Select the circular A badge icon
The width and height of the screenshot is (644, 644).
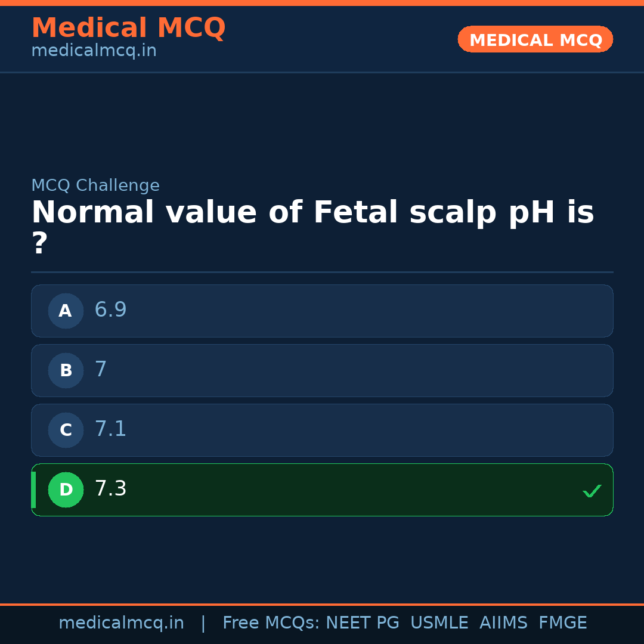[x=66, y=311]
